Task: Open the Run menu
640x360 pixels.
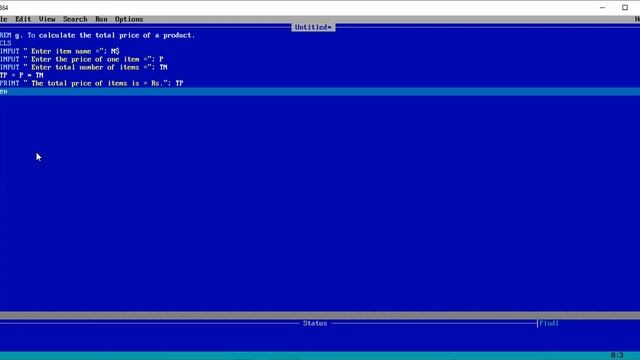Action: (101, 19)
